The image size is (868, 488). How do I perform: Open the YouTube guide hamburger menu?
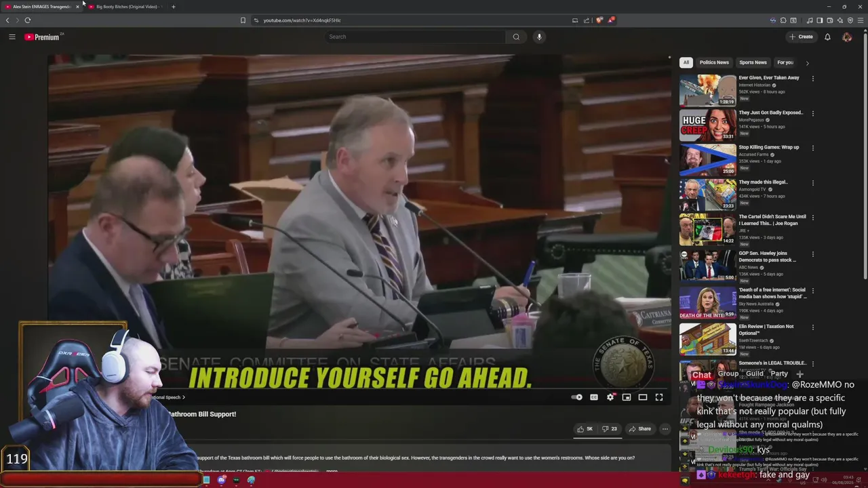(x=12, y=37)
